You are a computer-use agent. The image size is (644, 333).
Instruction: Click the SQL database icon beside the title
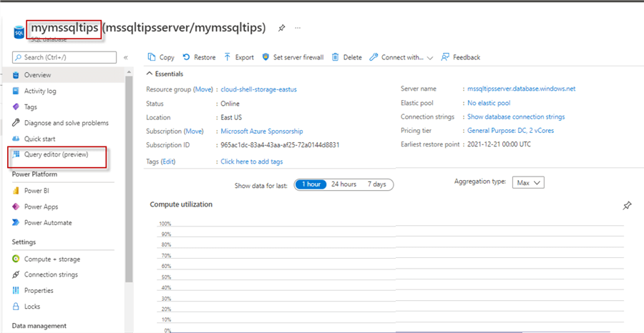[19, 31]
